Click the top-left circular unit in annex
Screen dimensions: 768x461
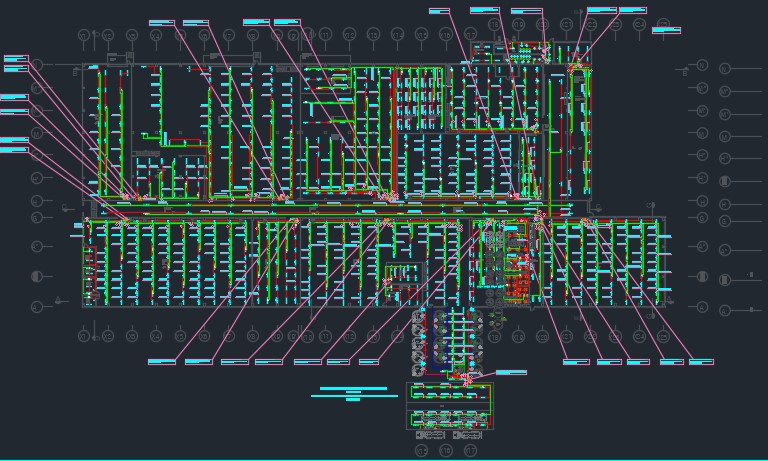tap(419, 318)
